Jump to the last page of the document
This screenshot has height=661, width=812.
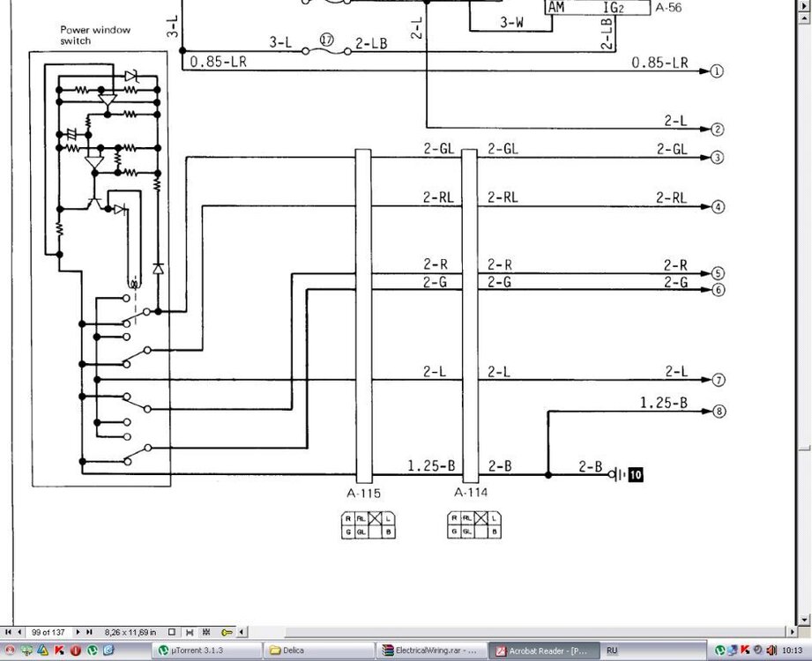[90, 632]
